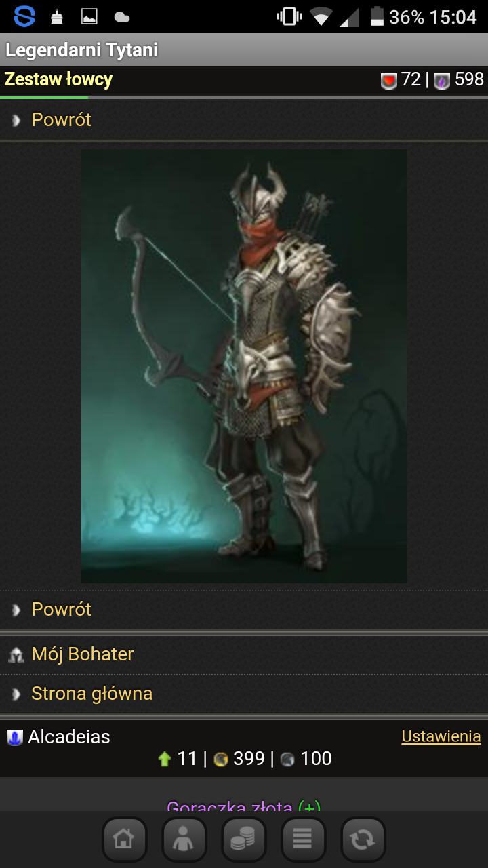This screenshot has width=488, height=868.
Task: Tap the gold coin icon beside 399
Action: pos(220,759)
